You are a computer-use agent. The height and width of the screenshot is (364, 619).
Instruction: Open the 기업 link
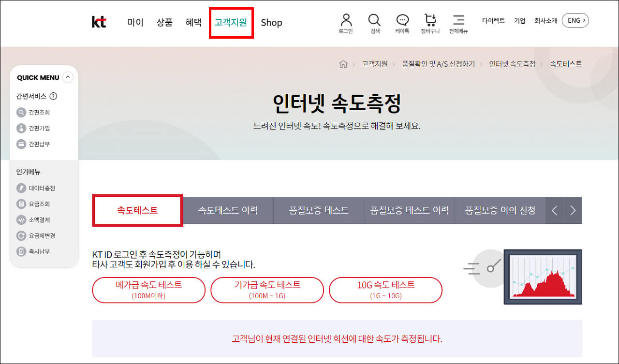[x=520, y=21]
